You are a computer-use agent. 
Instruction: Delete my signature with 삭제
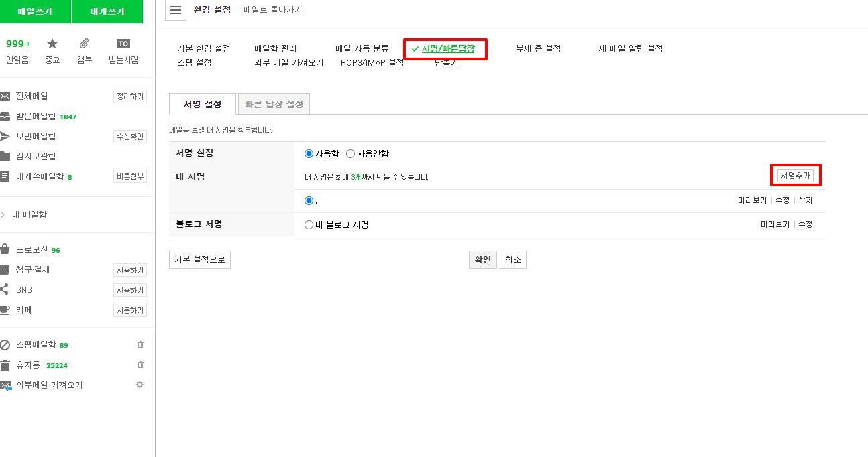point(805,200)
